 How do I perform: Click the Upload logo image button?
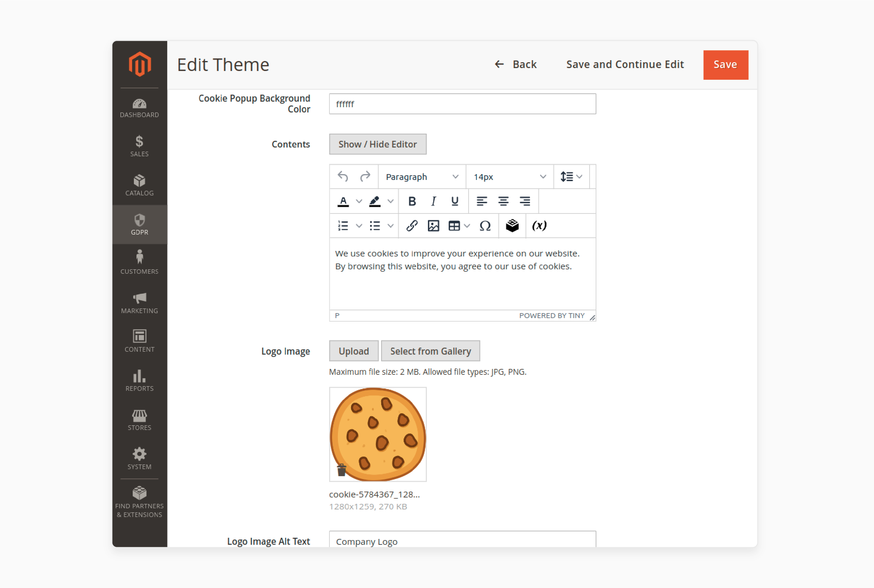(353, 351)
